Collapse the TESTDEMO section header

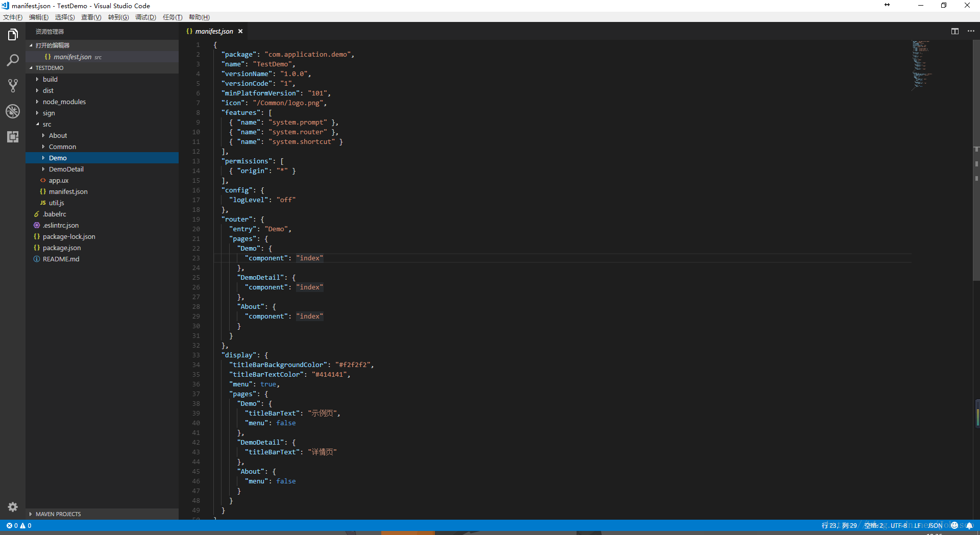point(102,68)
